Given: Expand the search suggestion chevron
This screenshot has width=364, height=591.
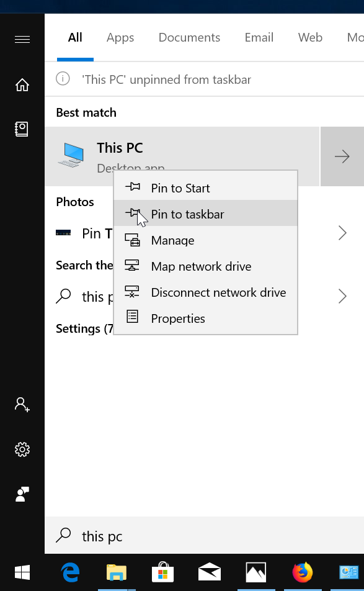Looking at the screenshot, I should tap(342, 296).
